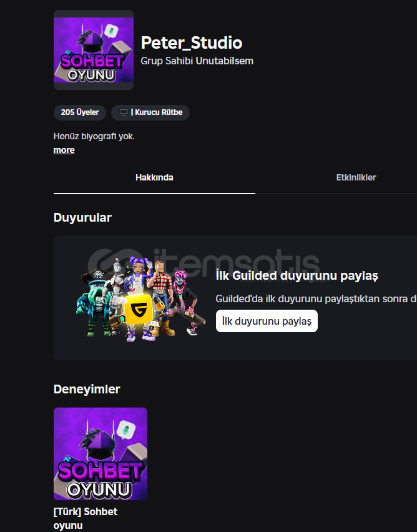The width and height of the screenshot is (417, 532).
Task: Open the group owner Unutabilsem profile link
Action: click(225, 61)
